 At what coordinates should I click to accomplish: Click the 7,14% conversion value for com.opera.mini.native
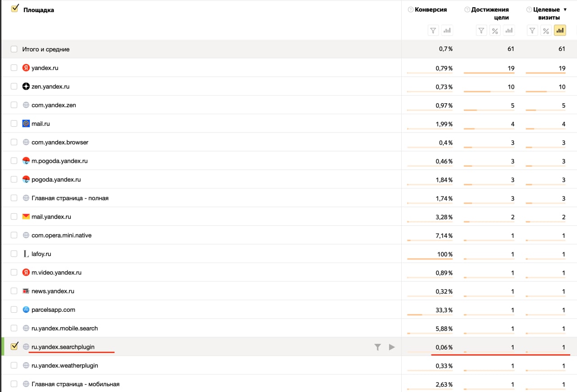(444, 236)
